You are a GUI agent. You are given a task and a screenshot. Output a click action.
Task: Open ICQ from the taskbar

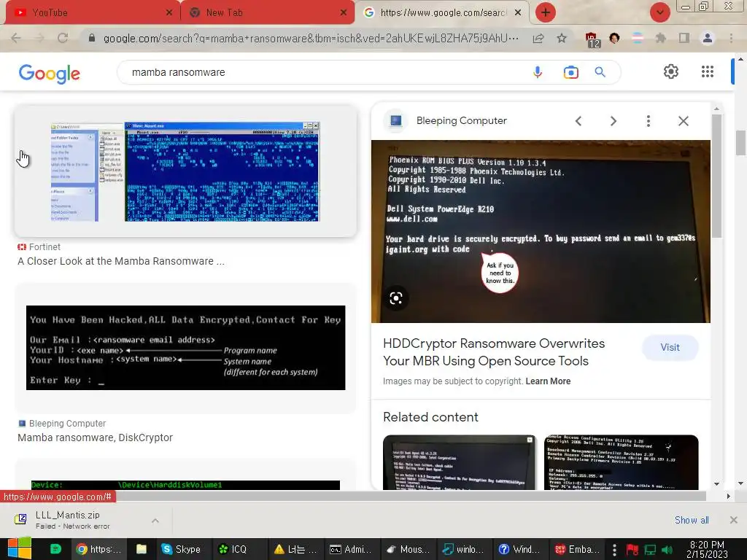point(233,549)
